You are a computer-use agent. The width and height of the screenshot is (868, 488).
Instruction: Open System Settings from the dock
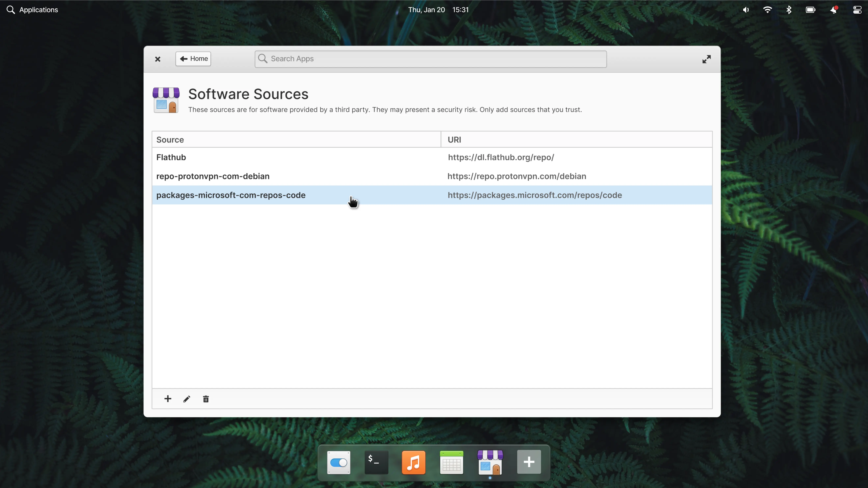(339, 462)
